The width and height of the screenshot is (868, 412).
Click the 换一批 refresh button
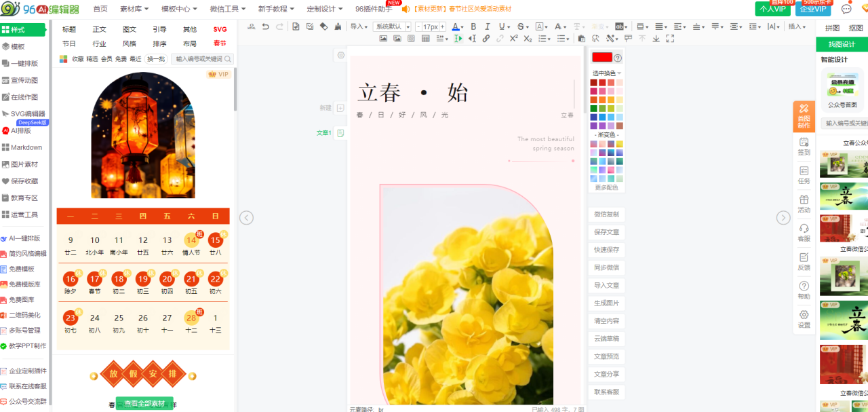(x=156, y=59)
